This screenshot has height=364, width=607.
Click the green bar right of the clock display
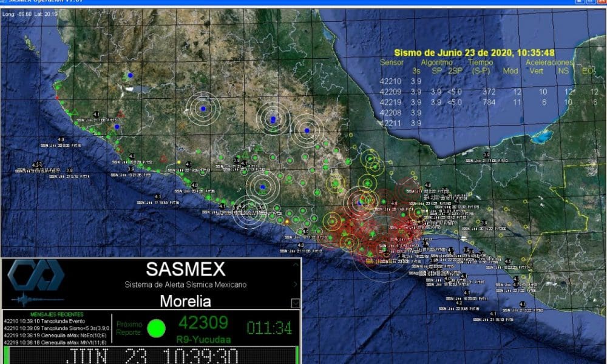point(297,354)
